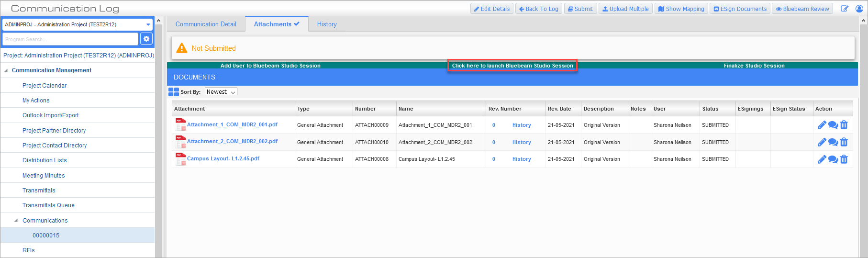The height and width of the screenshot is (258, 868).
Task: Click here to launch Bluebeam Studio Session
Action: pyautogui.click(x=512, y=66)
